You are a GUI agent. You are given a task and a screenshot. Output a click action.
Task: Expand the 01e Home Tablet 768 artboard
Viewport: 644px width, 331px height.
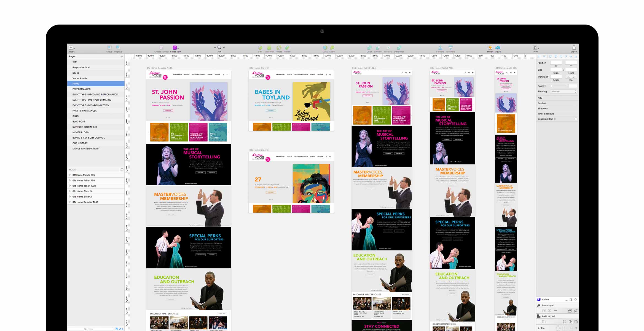coord(70,180)
